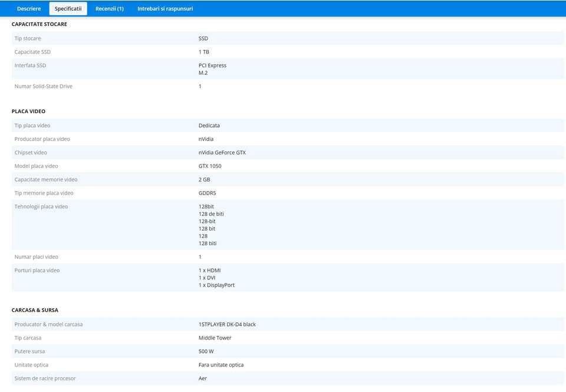Select the 1 TB capacity value
Image resolution: width=566 pixels, height=392 pixels.
(203, 52)
